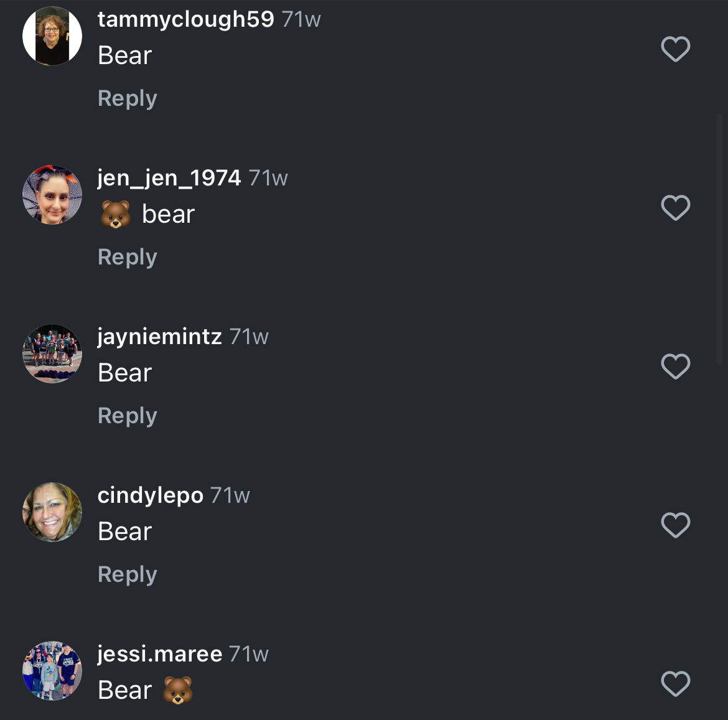Screen dimensions: 728x720
Task: Visit the tammyclough59 username link
Action: pos(185,19)
